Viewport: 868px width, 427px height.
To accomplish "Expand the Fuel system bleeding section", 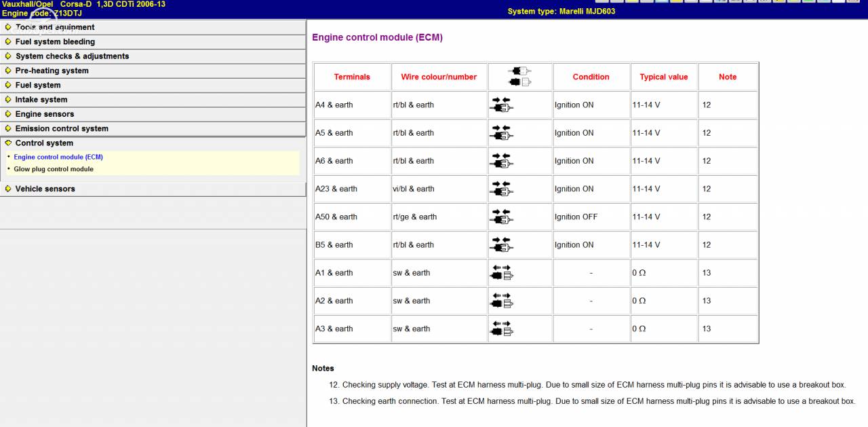I will (153, 41).
